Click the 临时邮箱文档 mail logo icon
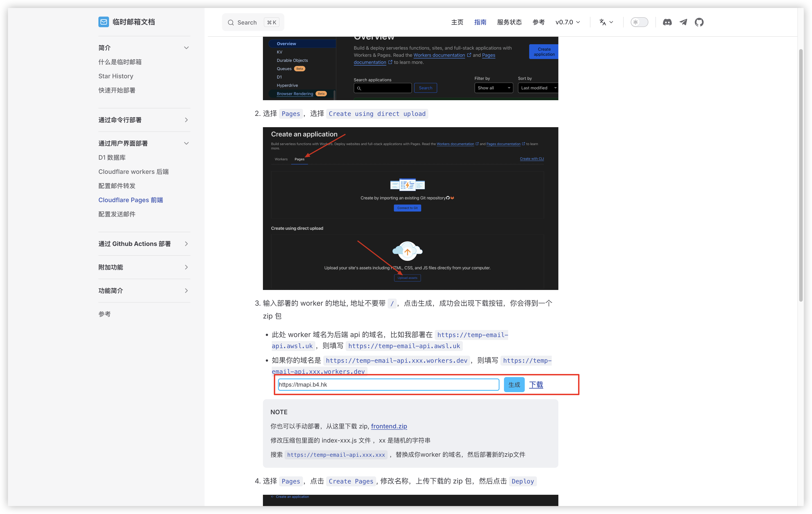Image resolution: width=812 pixels, height=514 pixels. pos(103,22)
